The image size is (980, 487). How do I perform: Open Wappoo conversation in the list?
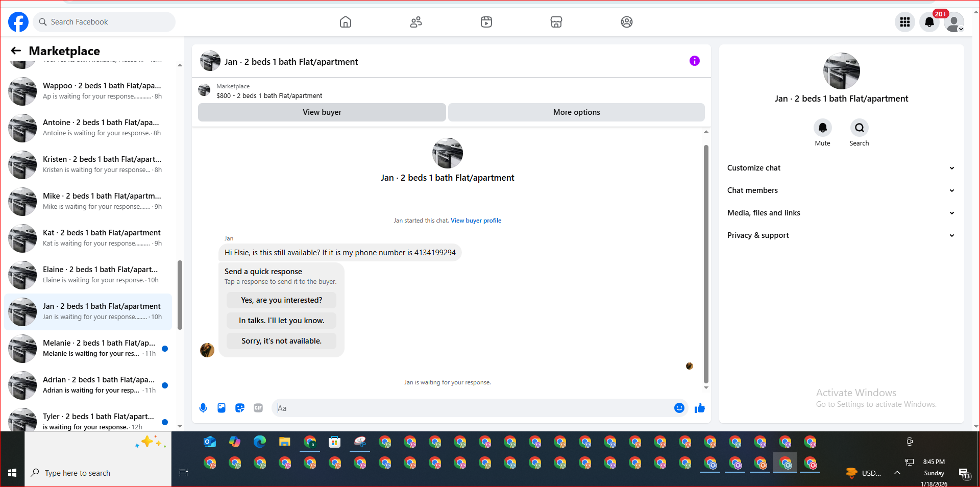88,91
